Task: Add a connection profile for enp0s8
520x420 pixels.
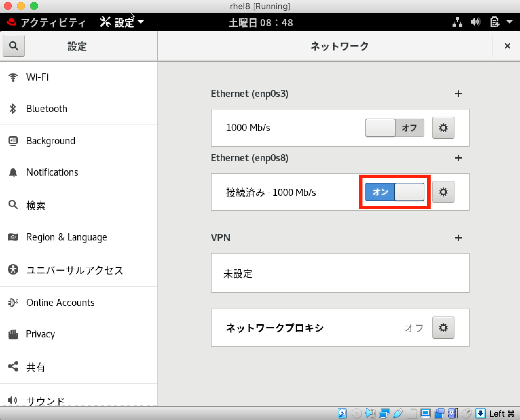Action: [458, 158]
